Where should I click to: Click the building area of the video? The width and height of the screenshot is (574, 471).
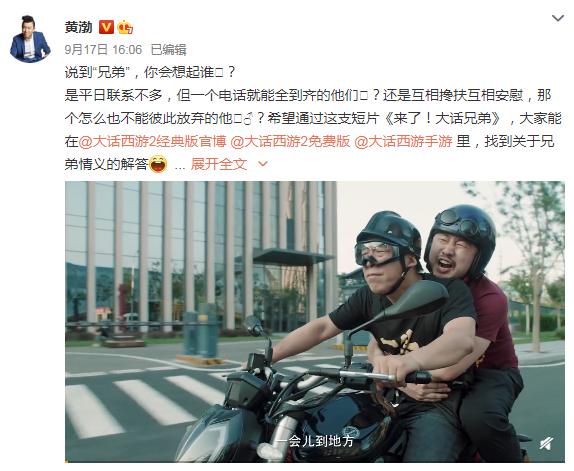point(201,256)
